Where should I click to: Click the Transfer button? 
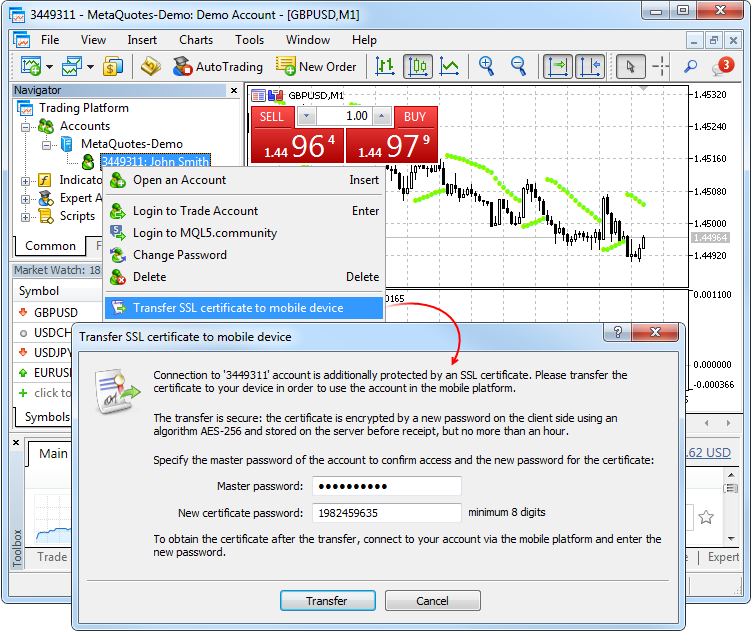coord(327,601)
